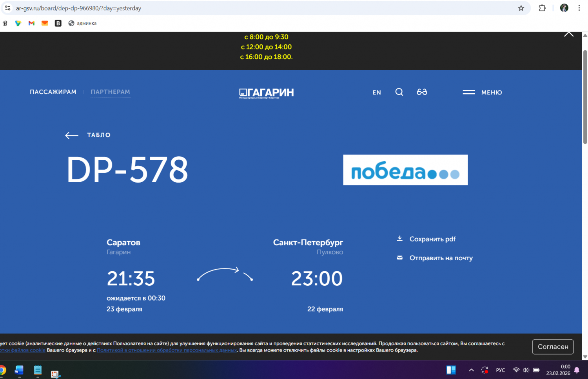Open the accessibility glasses icon
The height and width of the screenshot is (379, 588).
[422, 92]
